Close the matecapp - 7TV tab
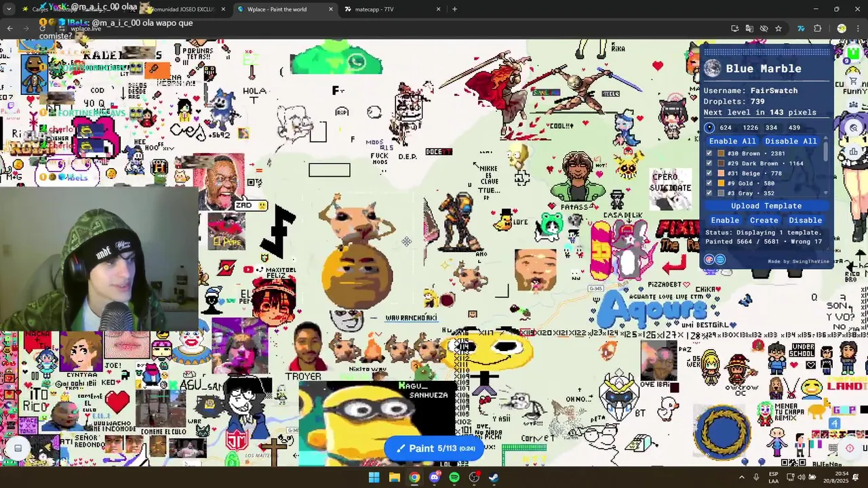This screenshot has width=868, height=488. [x=438, y=9]
